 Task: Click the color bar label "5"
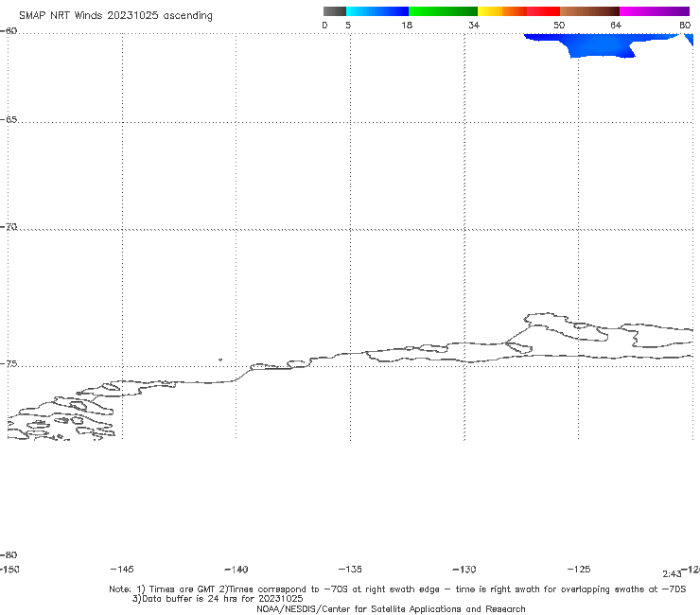pyautogui.click(x=348, y=25)
